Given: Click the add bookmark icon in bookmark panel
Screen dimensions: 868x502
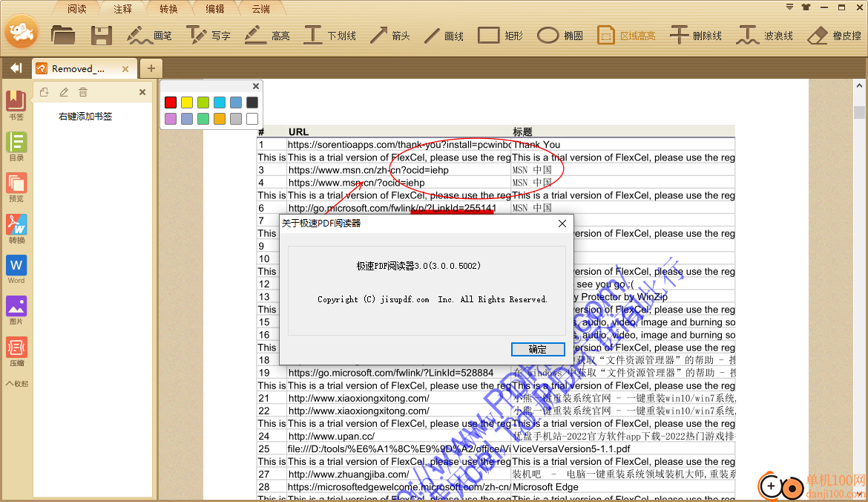Looking at the screenshot, I should (45, 92).
